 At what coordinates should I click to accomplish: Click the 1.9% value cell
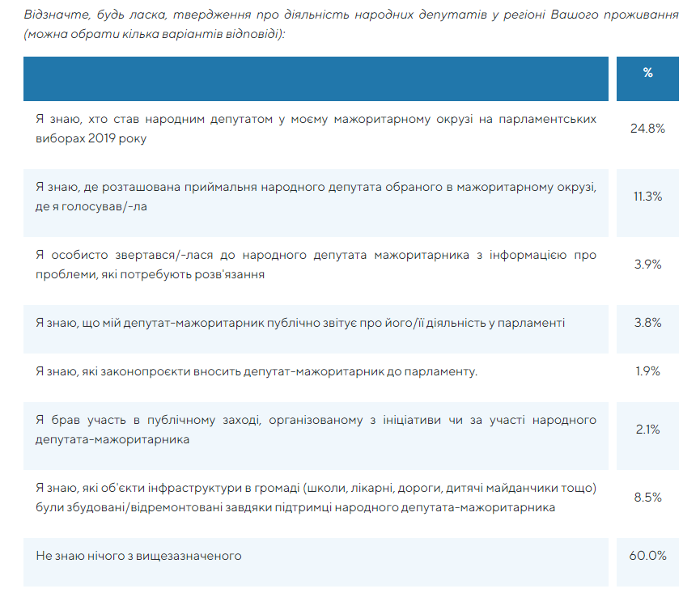pyautogui.click(x=647, y=372)
